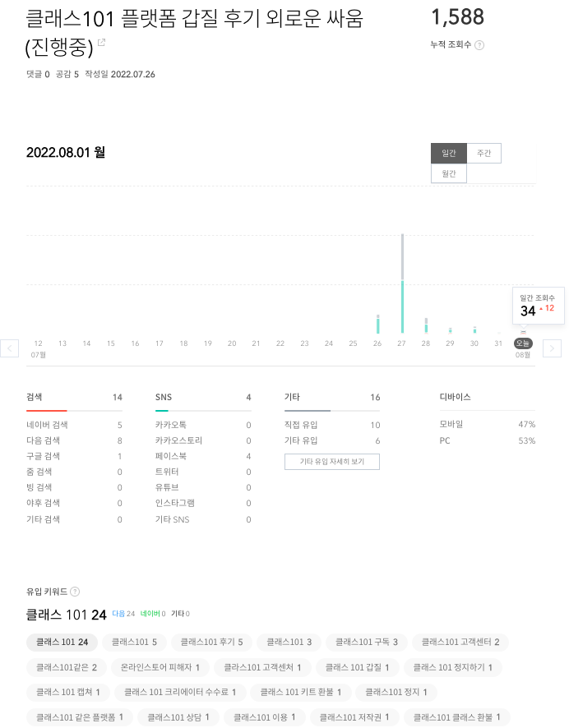Select the 클래스101 저작권 keyword chip
The height and width of the screenshot is (728, 569).
pyautogui.click(x=354, y=718)
